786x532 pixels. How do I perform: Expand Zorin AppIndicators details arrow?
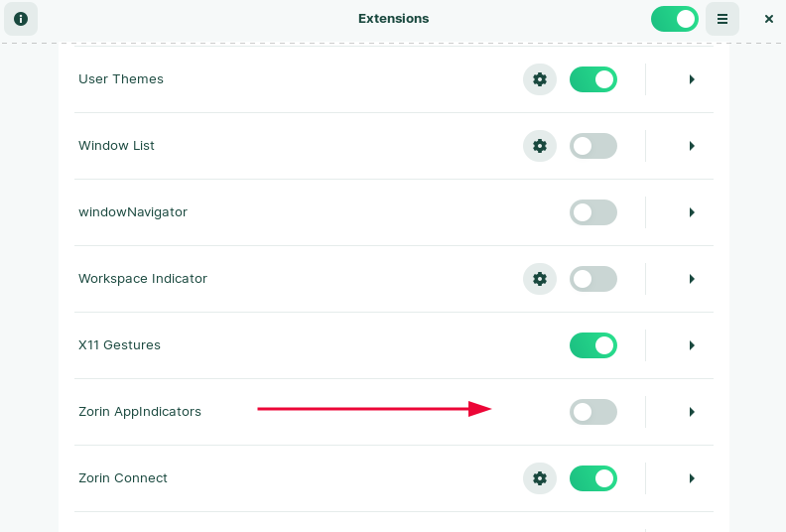(x=692, y=412)
